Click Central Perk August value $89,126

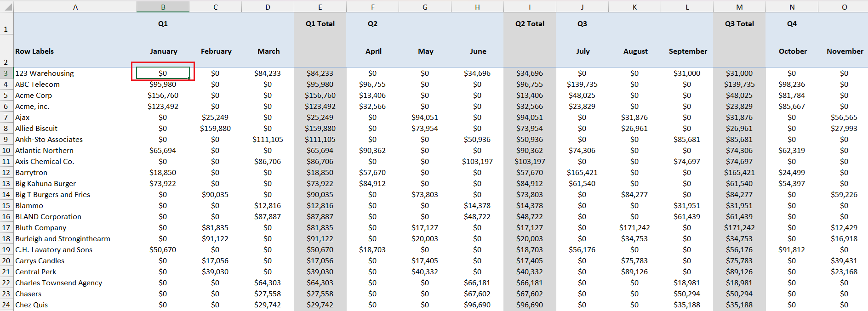tap(634, 271)
